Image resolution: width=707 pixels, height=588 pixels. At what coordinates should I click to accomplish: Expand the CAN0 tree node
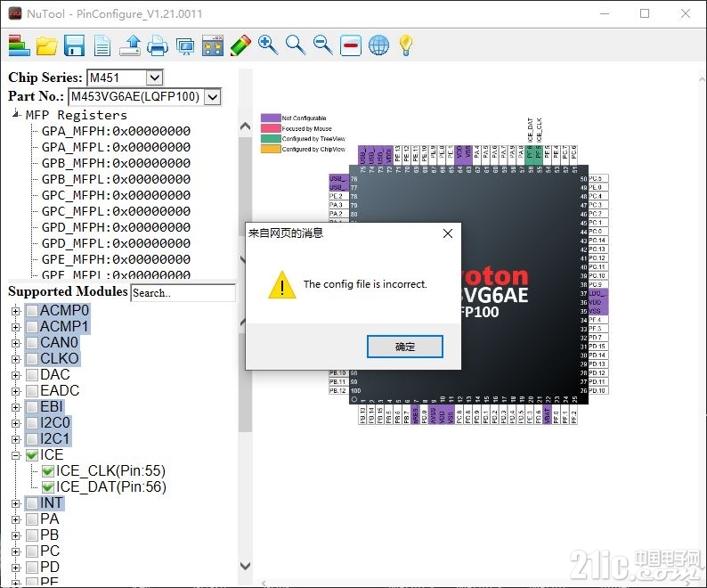coord(16,343)
